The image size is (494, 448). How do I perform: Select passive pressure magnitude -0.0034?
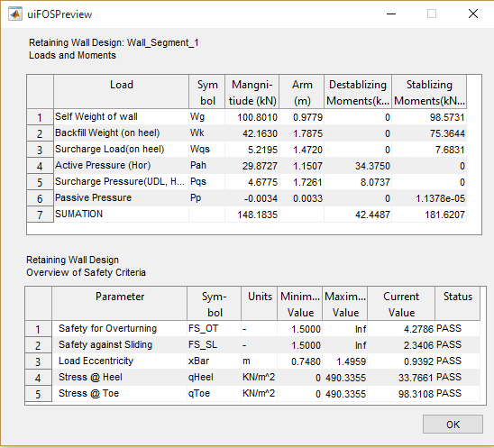pos(252,198)
